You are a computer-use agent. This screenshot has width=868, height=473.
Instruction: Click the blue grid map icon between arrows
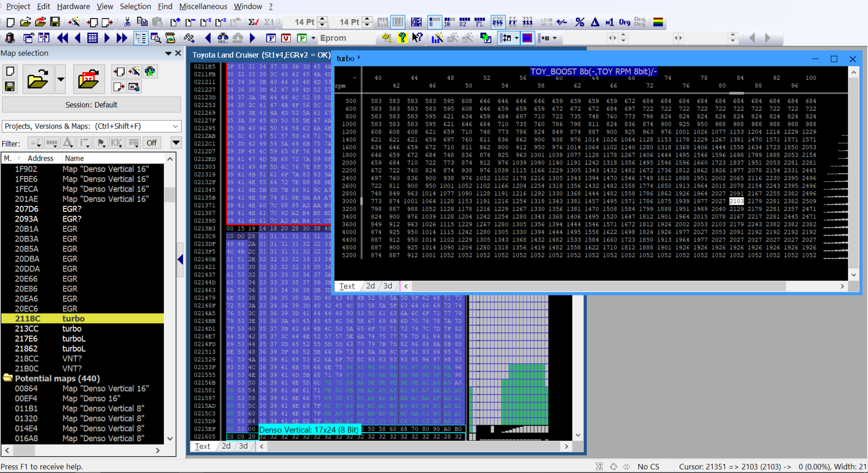(x=93, y=38)
